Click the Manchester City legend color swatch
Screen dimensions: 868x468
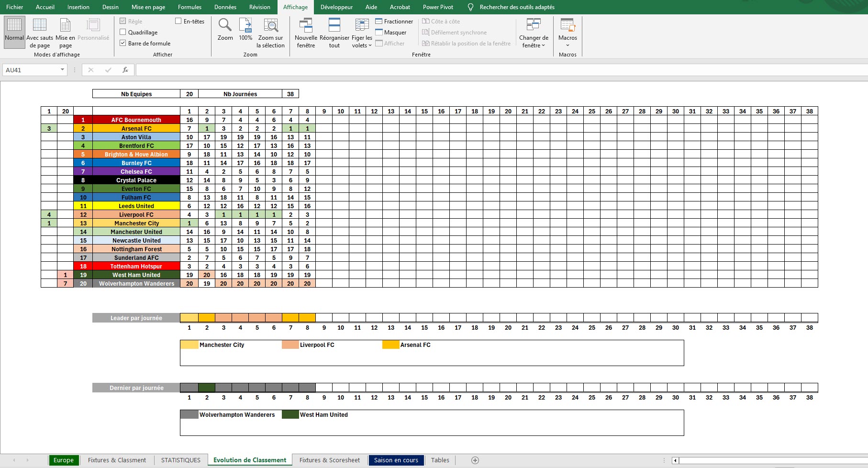(189, 345)
